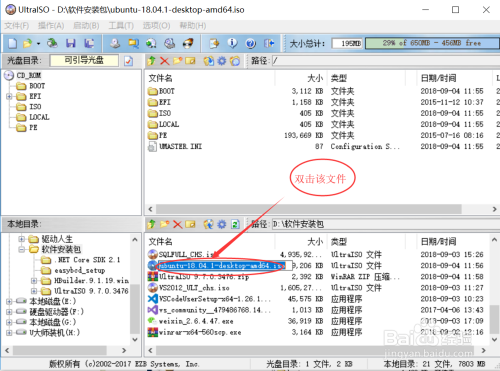Screen dimensions: 500x371
Task: Click Rename icon in image pane toolbar
Action: click(x=190, y=61)
